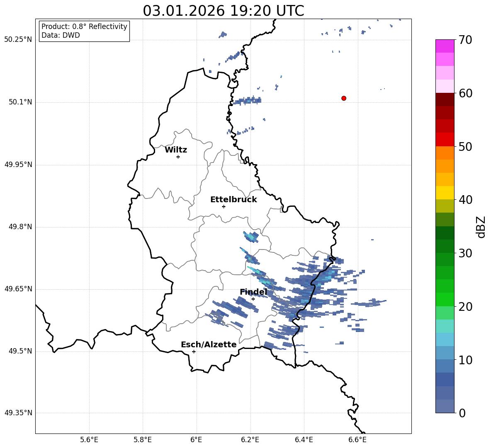The image size is (491, 448).
Task: Click the 5.8°E longitude label
Action: click(143, 440)
